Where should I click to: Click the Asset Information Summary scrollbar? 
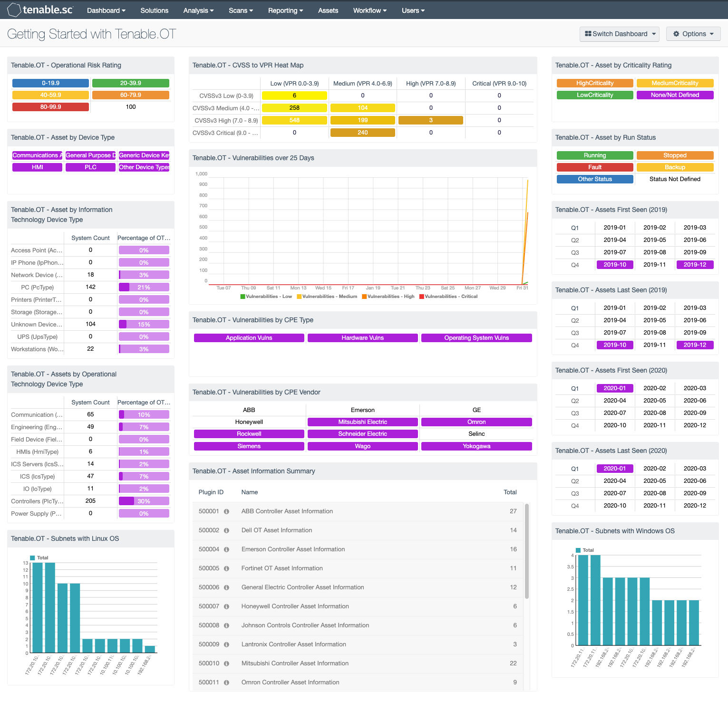tap(527, 551)
